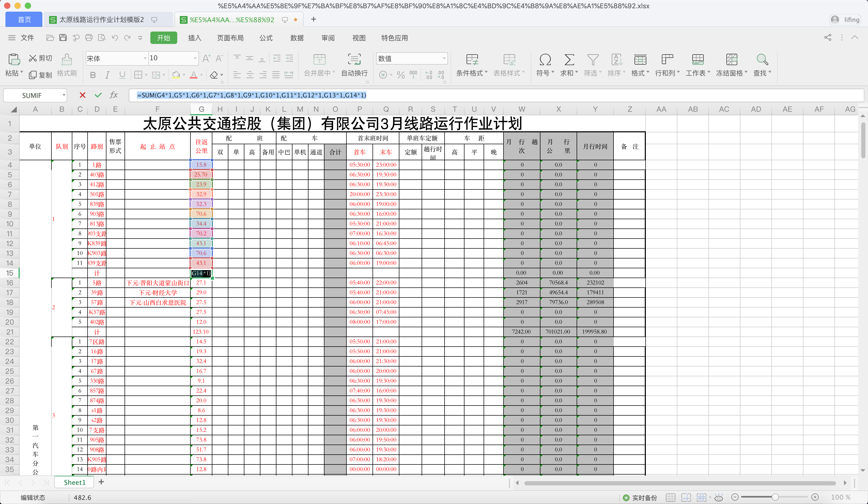Toggle Italic formatting
Viewport: 868px width, 504px height.
[107, 75]
